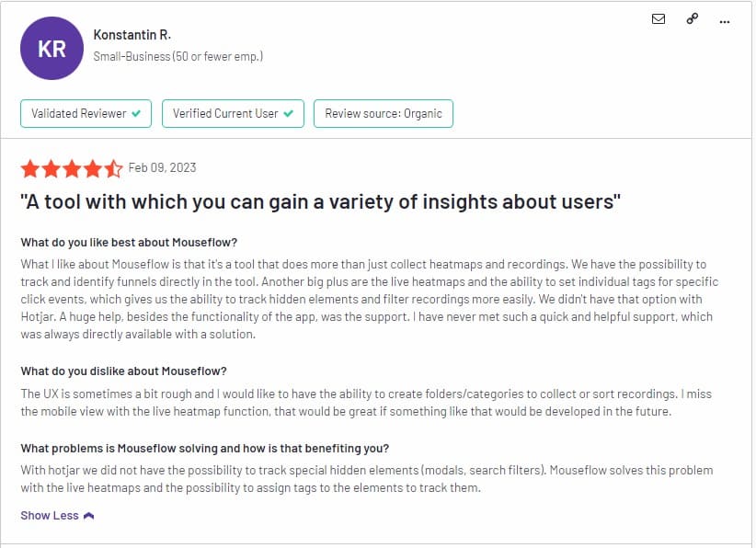Image resolution: width=756 pixels, height=548 pixels.
Task: Click the half-filled fifth star
Action: (x=114, y=168)
